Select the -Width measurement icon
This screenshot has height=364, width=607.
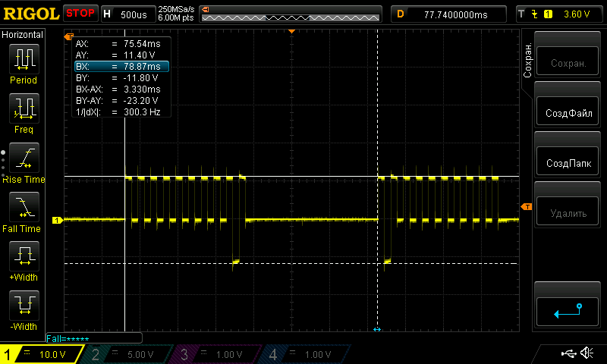24,306
